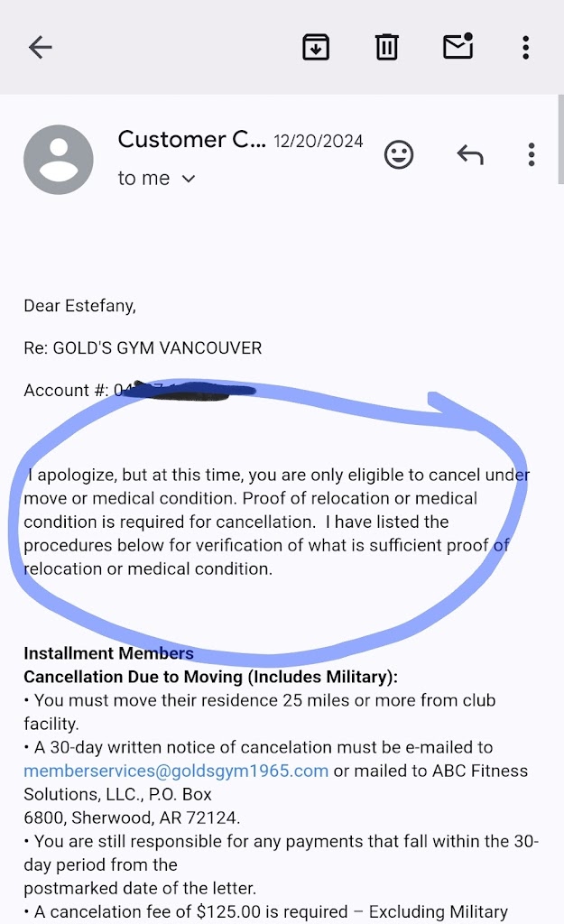Delete email with the trash icon
564x924 pixels.
386,47
